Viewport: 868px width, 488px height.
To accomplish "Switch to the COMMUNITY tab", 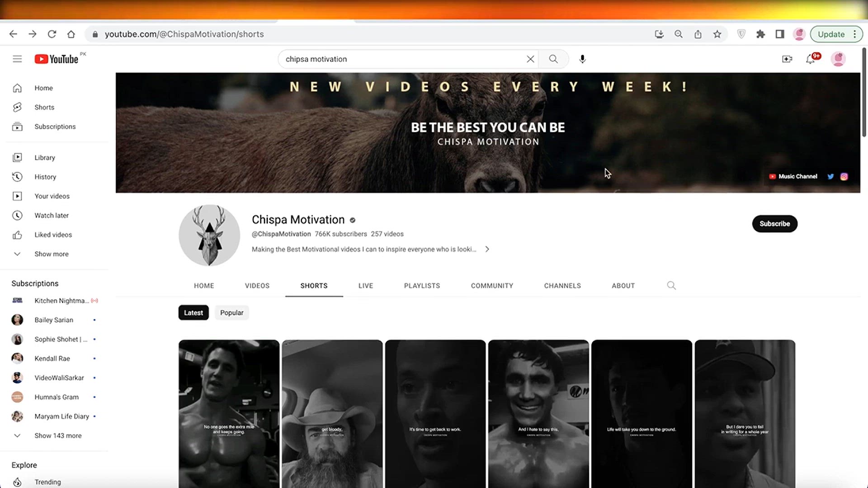I will pos(492,286).
